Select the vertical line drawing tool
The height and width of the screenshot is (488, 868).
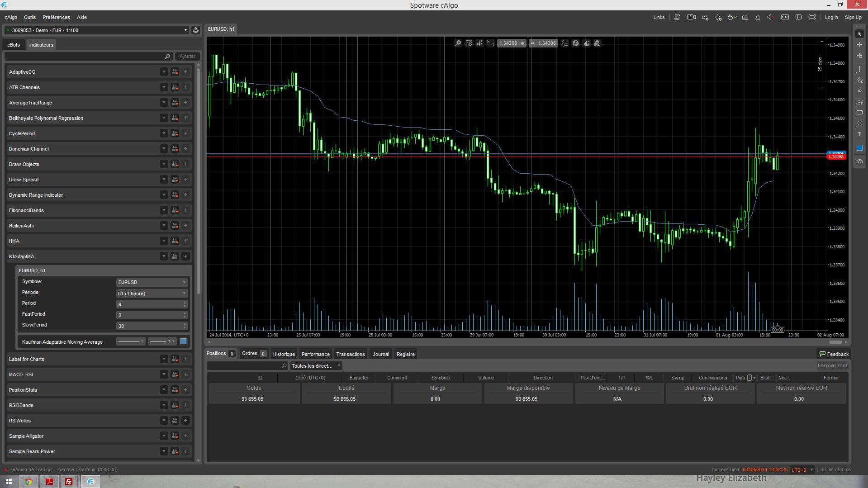coord(859,69)
